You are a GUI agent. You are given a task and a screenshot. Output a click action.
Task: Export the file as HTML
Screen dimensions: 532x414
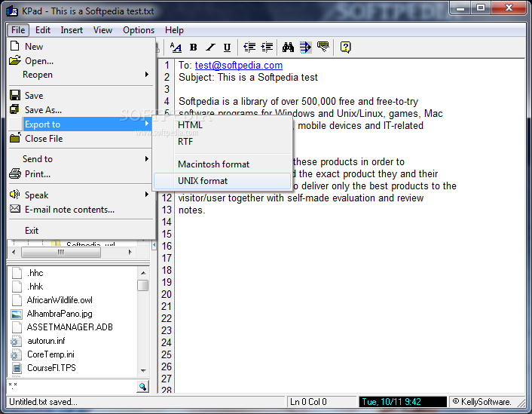[222, 125]
